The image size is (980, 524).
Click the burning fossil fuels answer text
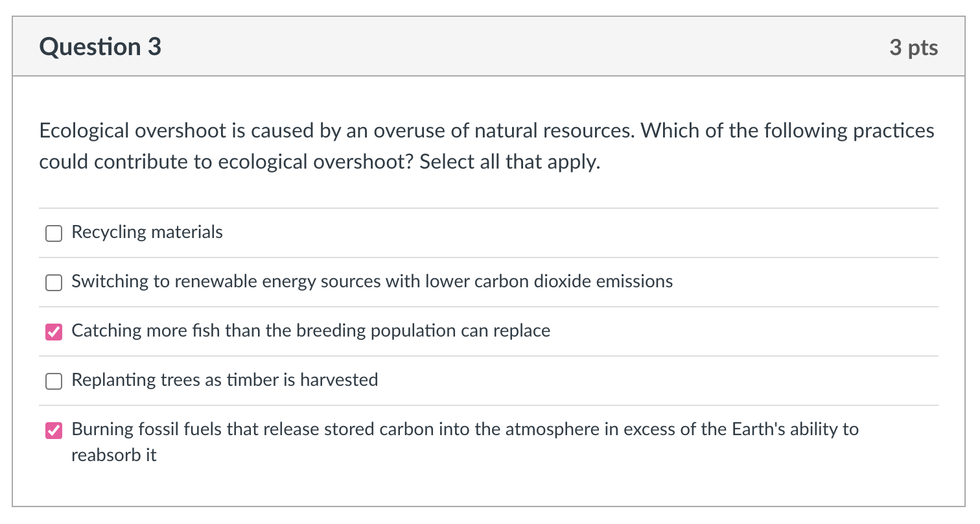[x=465, y=429]
